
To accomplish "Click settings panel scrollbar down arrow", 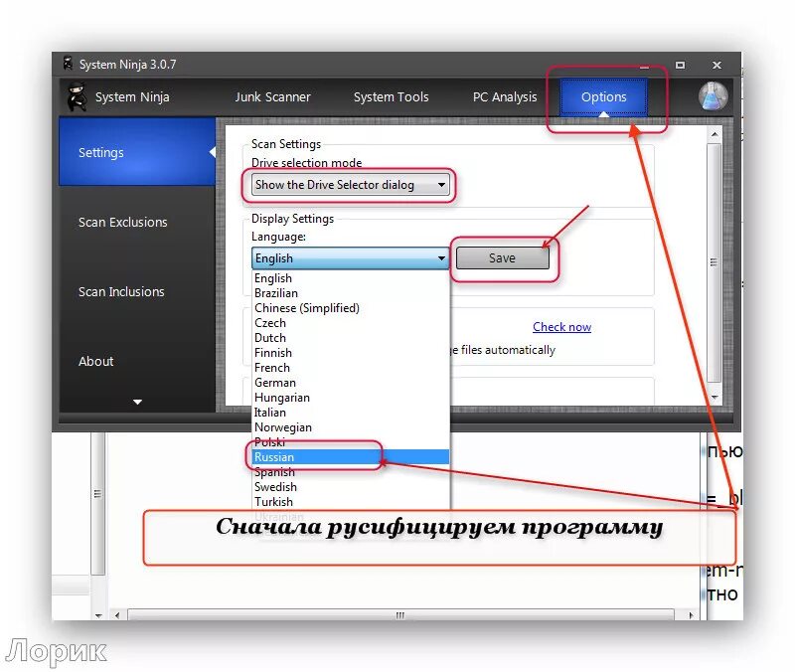I will pyautogui.click(x=715, y=397).
